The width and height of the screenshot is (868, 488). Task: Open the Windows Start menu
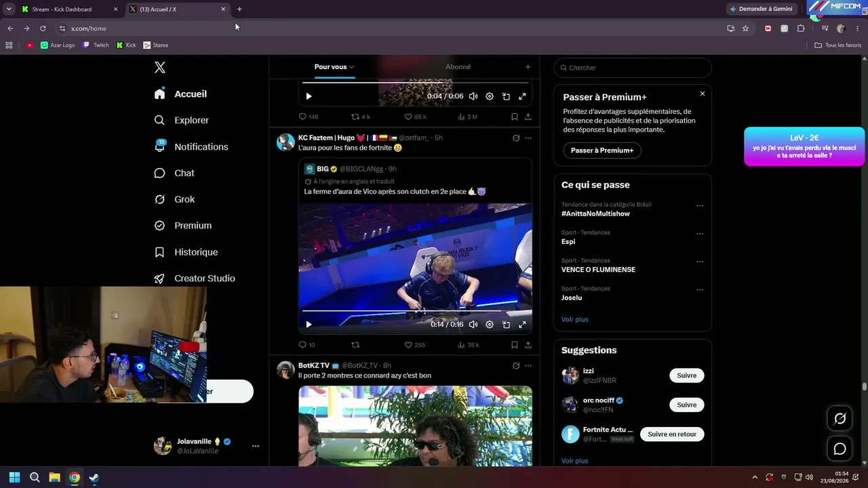pos(14,477)
